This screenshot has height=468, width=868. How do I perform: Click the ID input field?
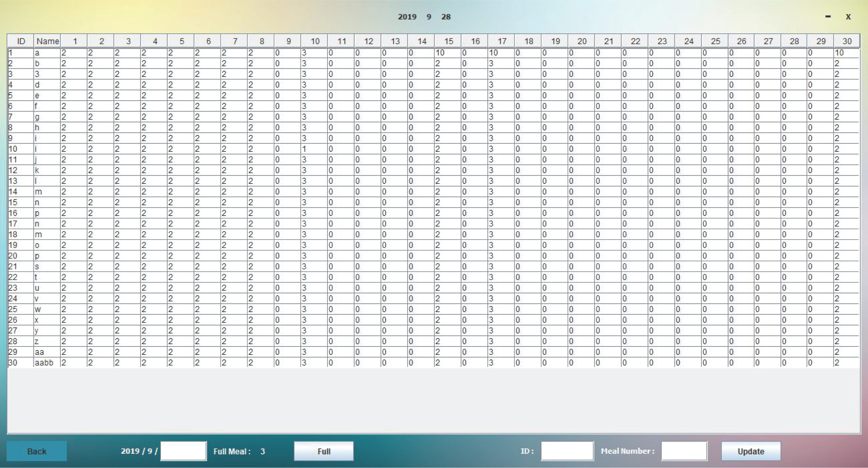pos(567,451)
